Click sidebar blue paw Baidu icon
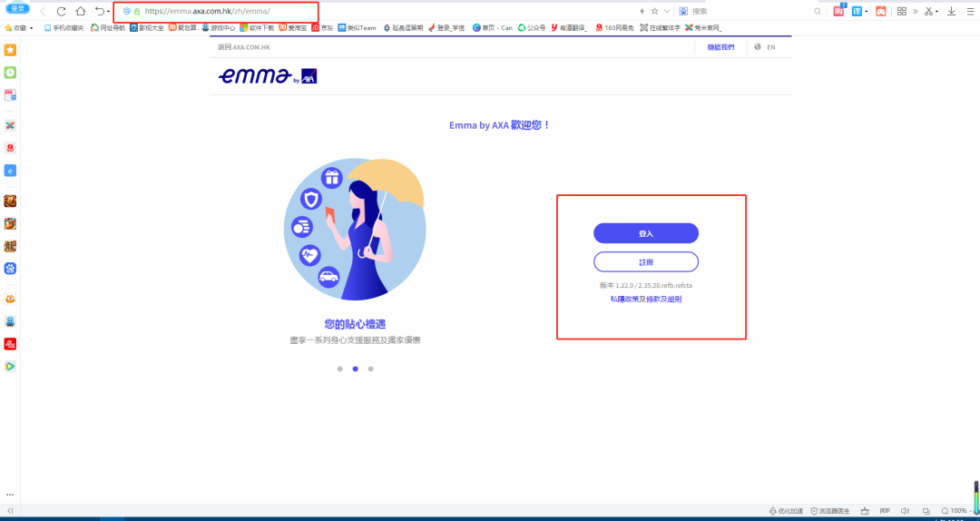Screen dimensions: 980x521 coord(10,269)
